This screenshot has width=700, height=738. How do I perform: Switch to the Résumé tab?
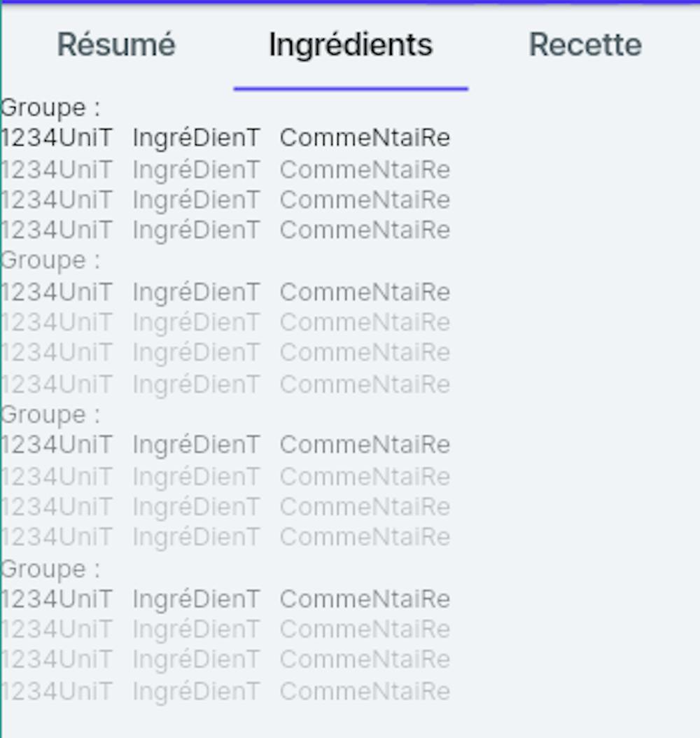click(116, 46)
